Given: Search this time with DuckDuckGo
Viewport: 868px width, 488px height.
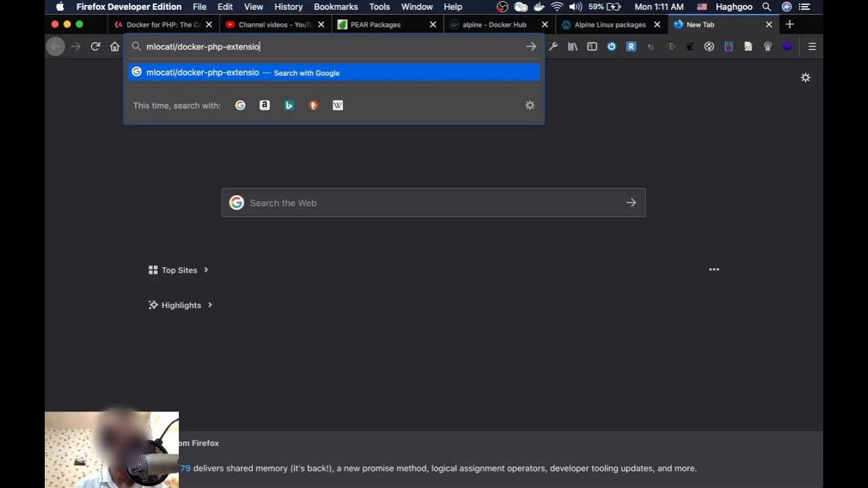Looking at the screenshot, I should [313, 105].
